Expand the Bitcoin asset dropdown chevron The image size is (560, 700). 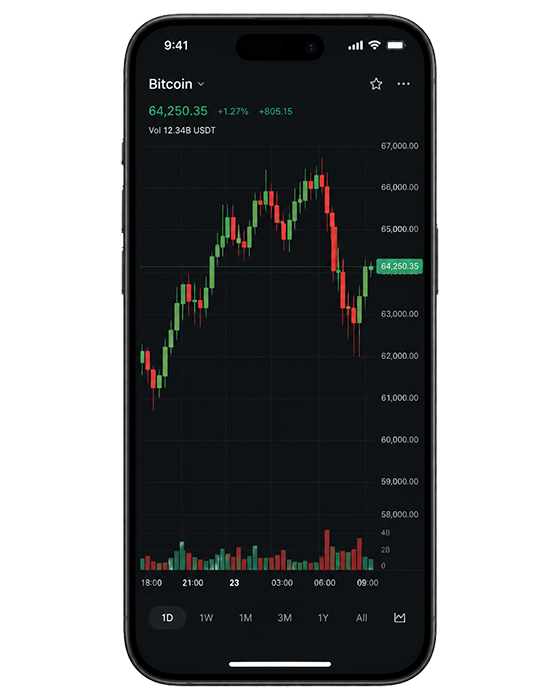[x=201, y=84]
